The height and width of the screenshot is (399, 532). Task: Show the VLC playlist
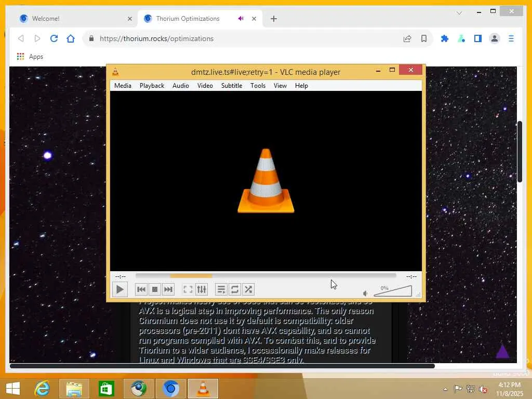coord(221,289)
